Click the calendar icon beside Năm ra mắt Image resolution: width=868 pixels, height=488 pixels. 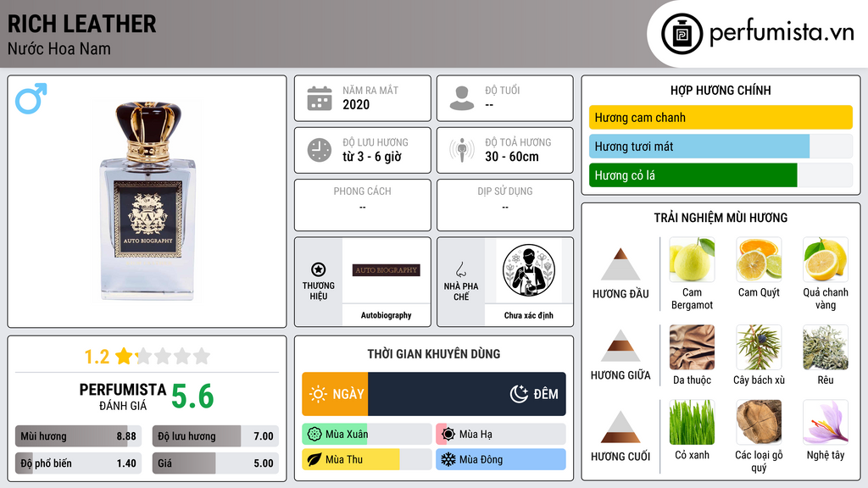320,98
